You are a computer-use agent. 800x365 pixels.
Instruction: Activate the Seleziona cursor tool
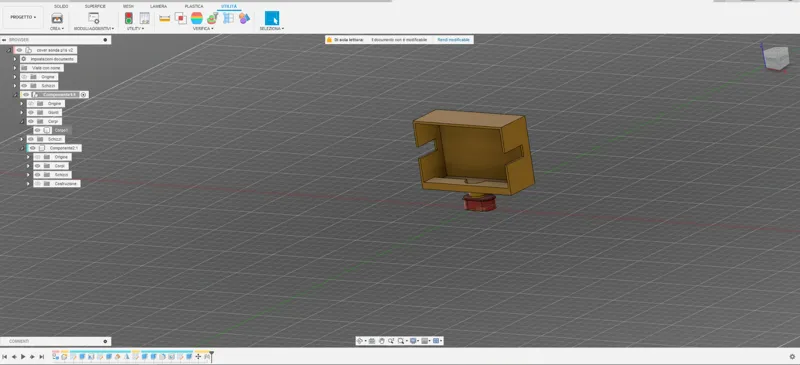pos(272,18)
